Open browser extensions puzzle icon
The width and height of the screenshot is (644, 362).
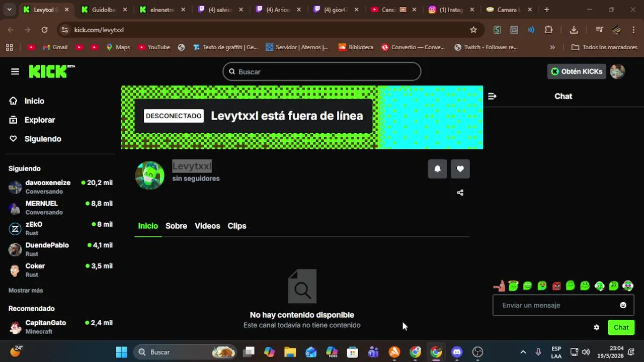click(548, 30)
